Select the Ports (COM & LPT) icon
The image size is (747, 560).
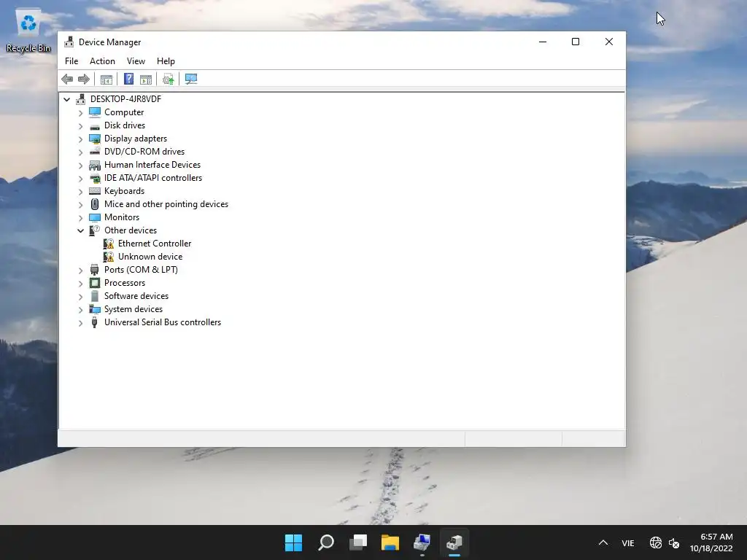pyautogui.click(x=95, y=270)
